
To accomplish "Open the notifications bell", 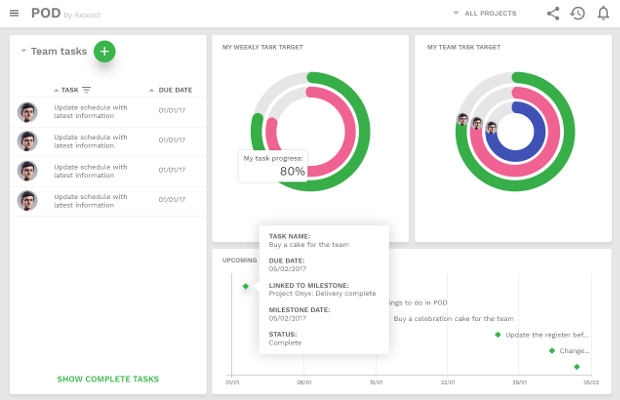I will (603, 14).
